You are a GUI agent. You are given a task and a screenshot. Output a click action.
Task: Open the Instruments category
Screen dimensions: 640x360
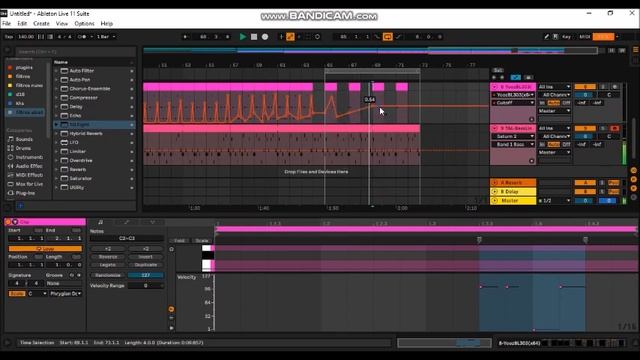click(x=29, y=157)
